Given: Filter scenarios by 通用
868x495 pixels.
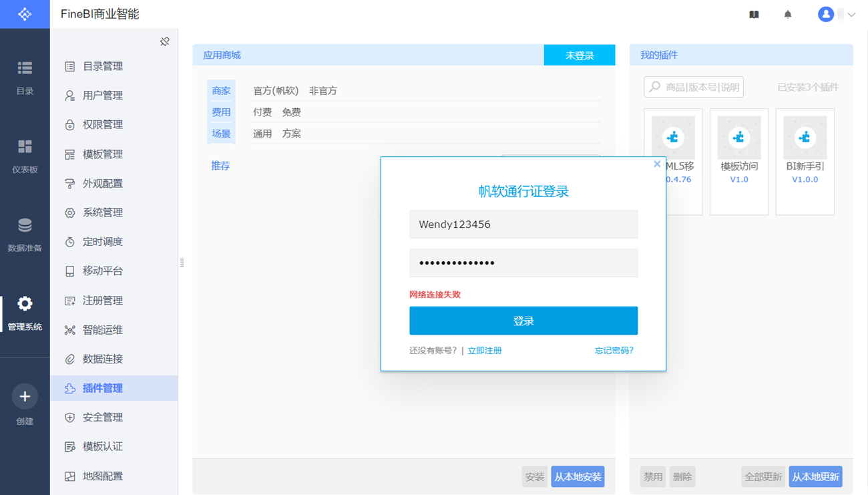Looking at the screenshot, I should tap(262, 134).
